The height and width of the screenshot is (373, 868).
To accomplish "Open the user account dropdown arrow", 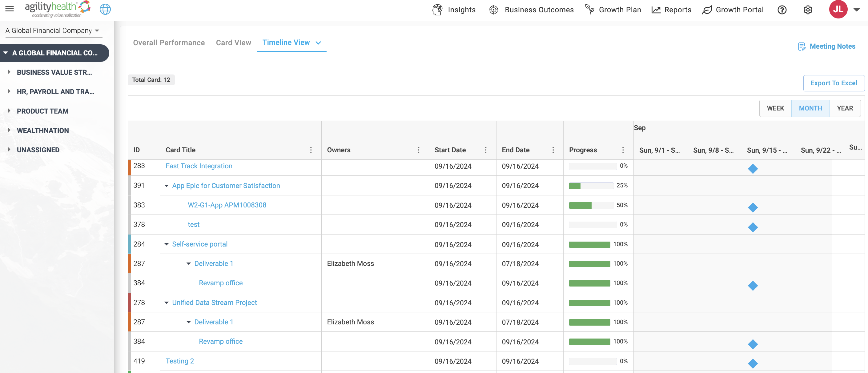I will coord(857,10).
